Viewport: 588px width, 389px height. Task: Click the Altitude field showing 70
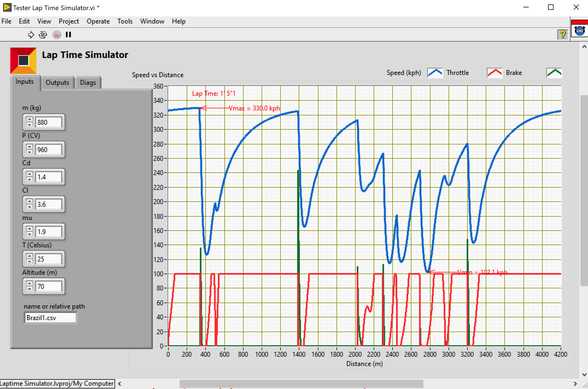(49, 286)
